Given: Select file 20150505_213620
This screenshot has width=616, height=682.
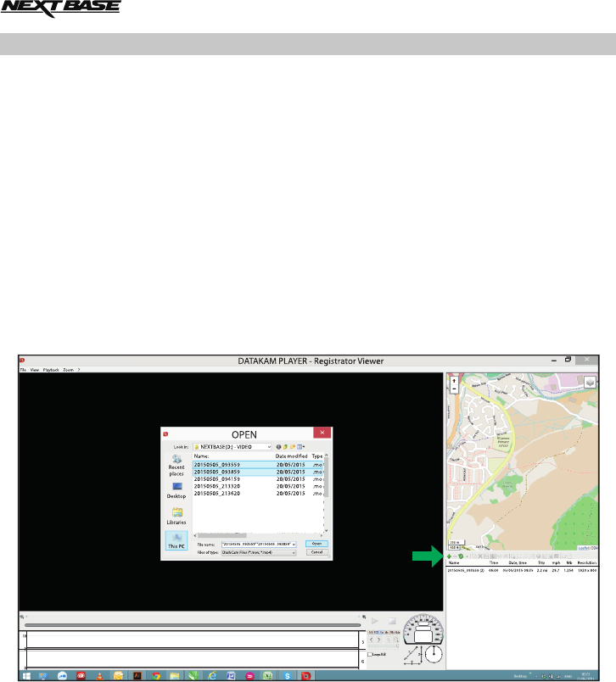Looking at the screenshot, I should click(x=258, y=493).
